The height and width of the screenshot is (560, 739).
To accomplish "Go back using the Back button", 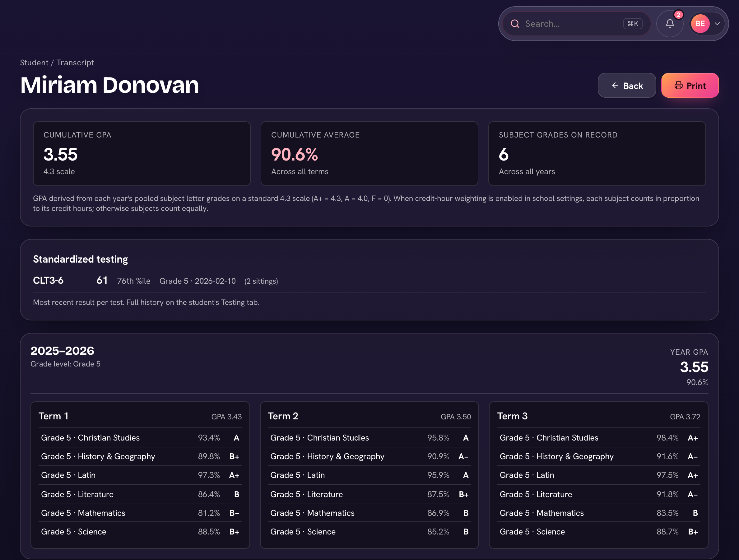I will tap(627, 86).
